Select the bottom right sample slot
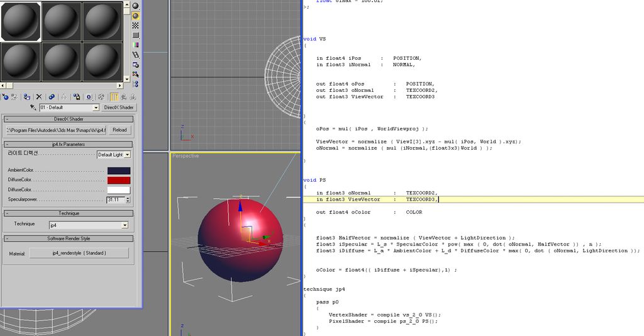Viewport: 644px width, 336px height. (x=103, y=62)
